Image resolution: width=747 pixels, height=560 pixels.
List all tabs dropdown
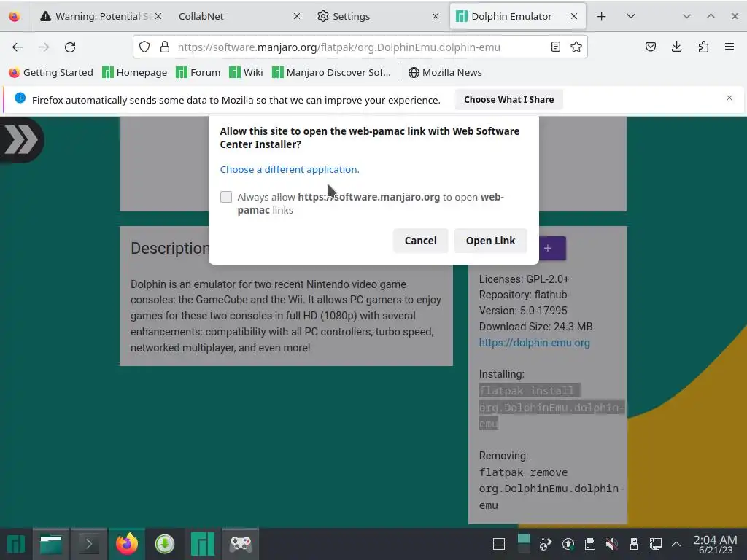pos(631,16)
